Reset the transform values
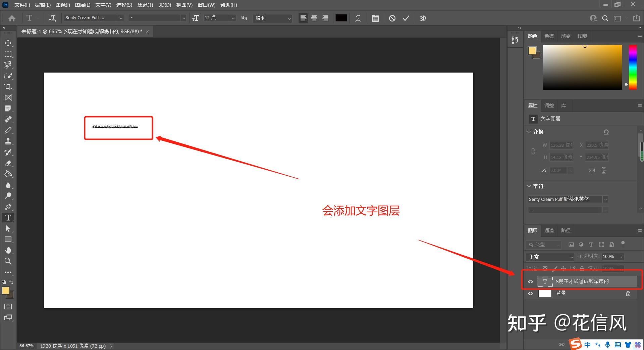Image resolution: width=644 pixels, height=350 pixels. (x=606, y=132)
